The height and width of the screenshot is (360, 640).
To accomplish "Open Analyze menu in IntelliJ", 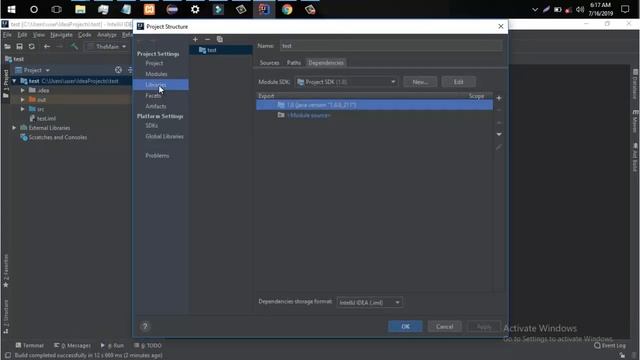I will [107, 35].
